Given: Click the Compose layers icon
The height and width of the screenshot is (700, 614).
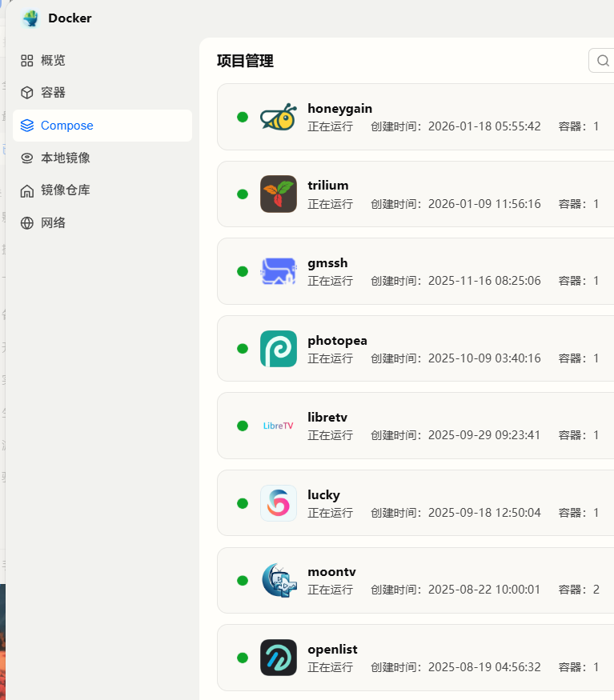Looking at the screenshot, I should pyautogui.click(x=26, y=126).
